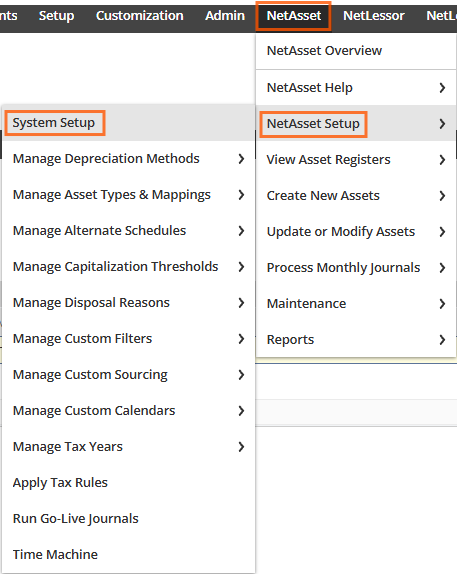Expand the NetAsset Help submenu arrow
The width and height of the screenshot is (457, 574).
(x=442, y=88)
